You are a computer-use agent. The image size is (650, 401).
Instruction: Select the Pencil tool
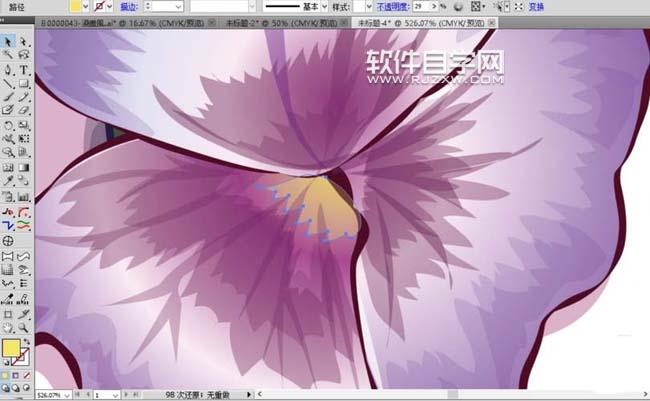click(x=24, y=97)
